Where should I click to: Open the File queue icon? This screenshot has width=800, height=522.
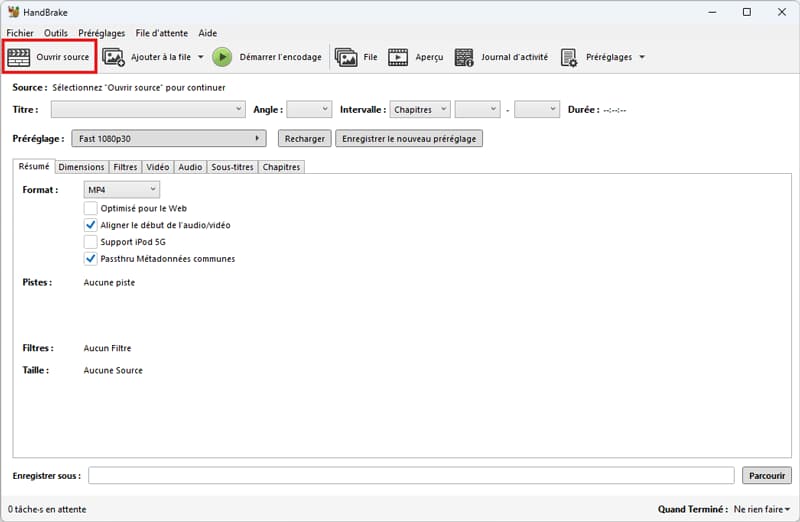[x=346, y=57]
